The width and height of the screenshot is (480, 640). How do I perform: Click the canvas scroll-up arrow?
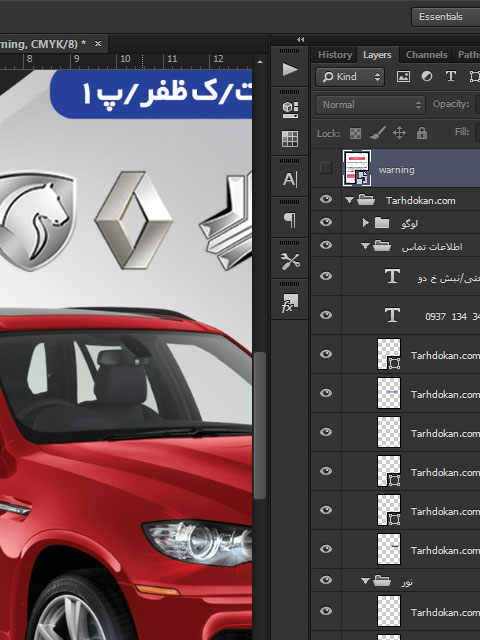click(260, 62)
